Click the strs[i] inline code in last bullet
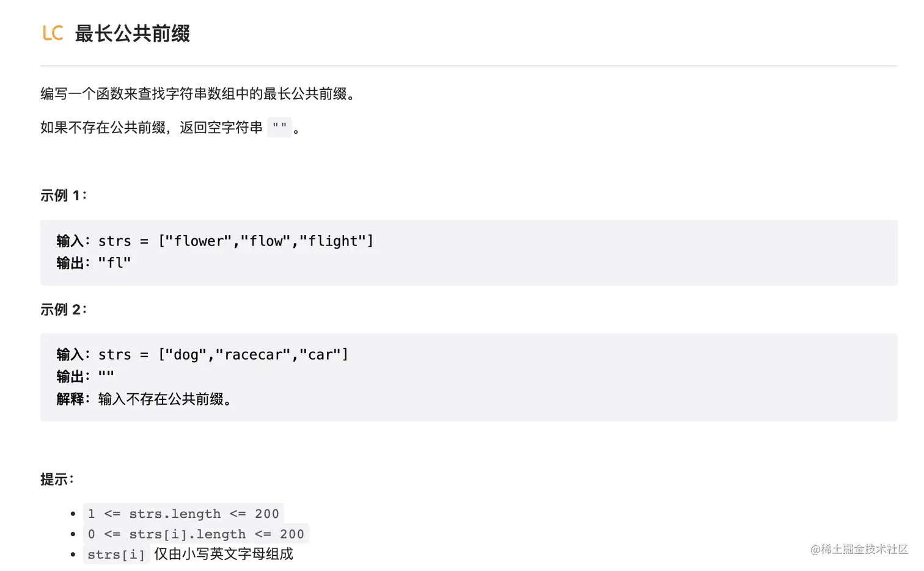 click(x=116, y=554)
